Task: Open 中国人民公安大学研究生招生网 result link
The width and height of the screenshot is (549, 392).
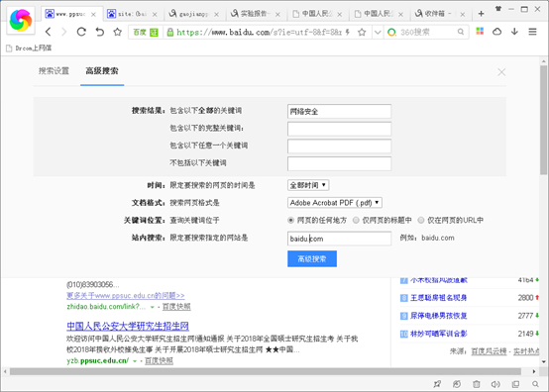Action: tap(128, 327)
